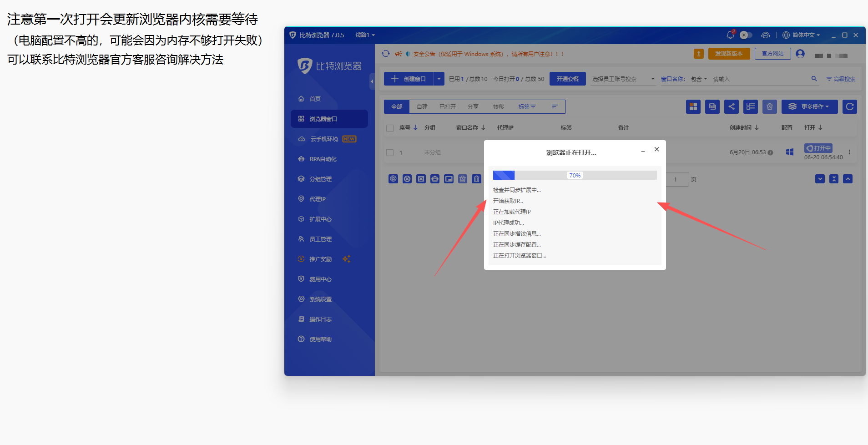The height and width of the screenshot is (445, 868).
Task: Click the reload list icon button
Action: click(850, 106)
